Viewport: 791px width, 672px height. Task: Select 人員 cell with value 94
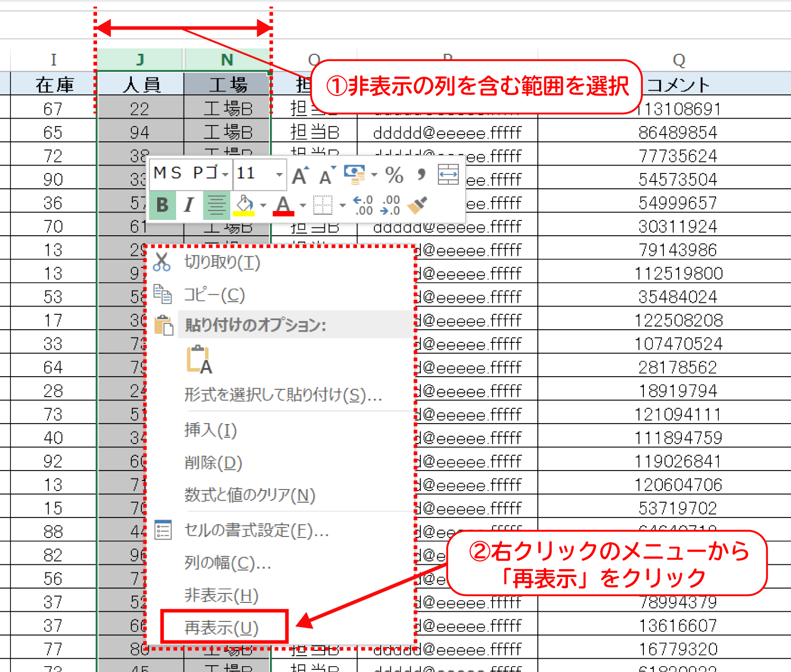point(140,132)
